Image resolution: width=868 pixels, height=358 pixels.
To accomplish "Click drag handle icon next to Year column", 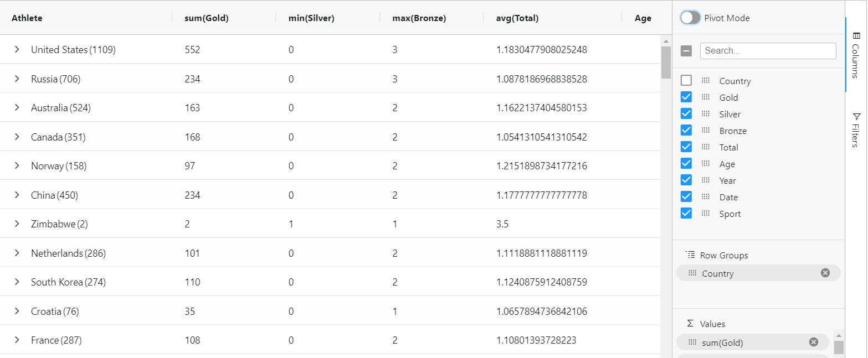I will coord(705,180).
